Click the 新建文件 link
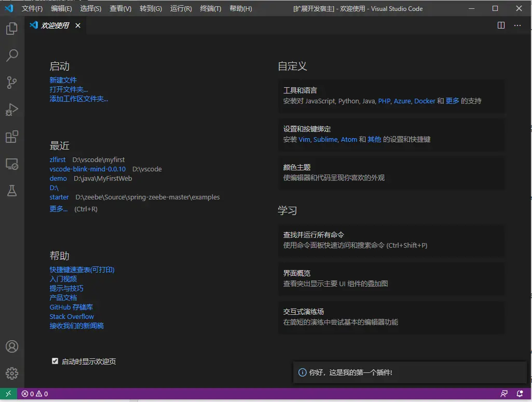 pos(63,80)
